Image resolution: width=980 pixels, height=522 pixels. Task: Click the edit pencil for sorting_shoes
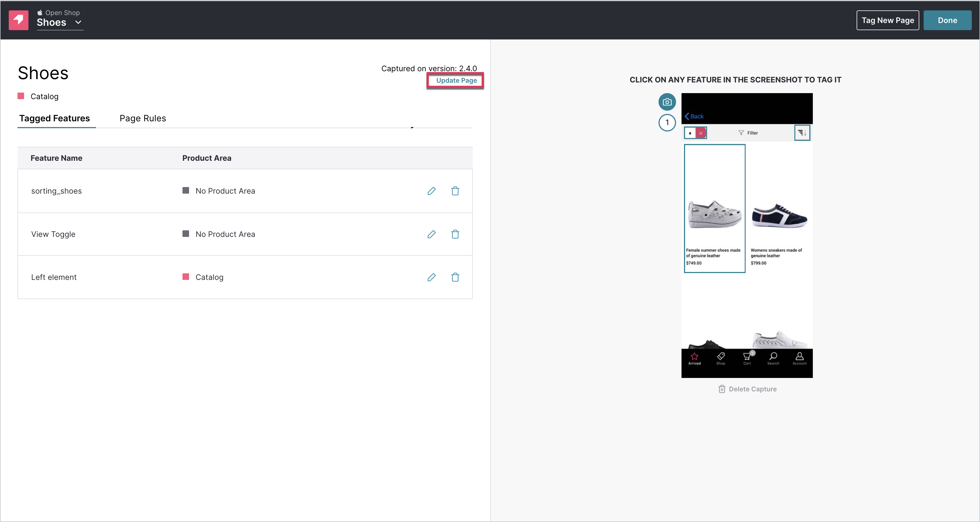click(431, 191)
